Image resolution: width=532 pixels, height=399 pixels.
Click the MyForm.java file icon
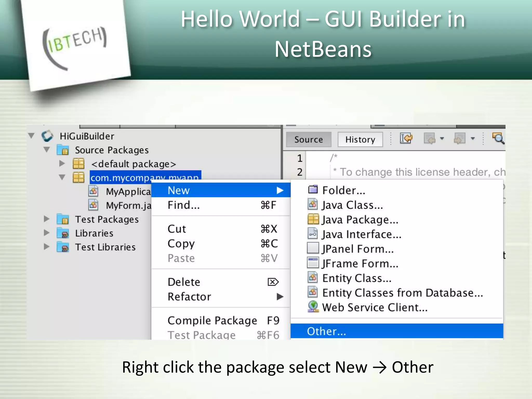pos(93,205)
